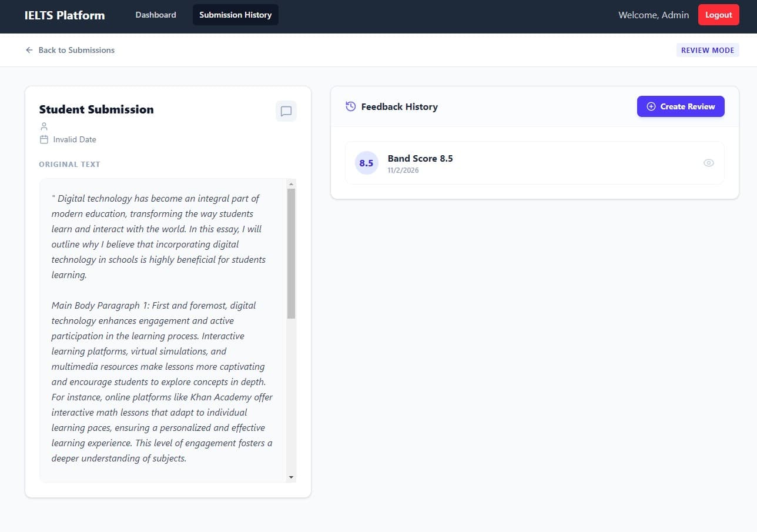Click the calendar icon beside Invalid Date
Viewport: 757px width, 532px height.
click(43, 139)
